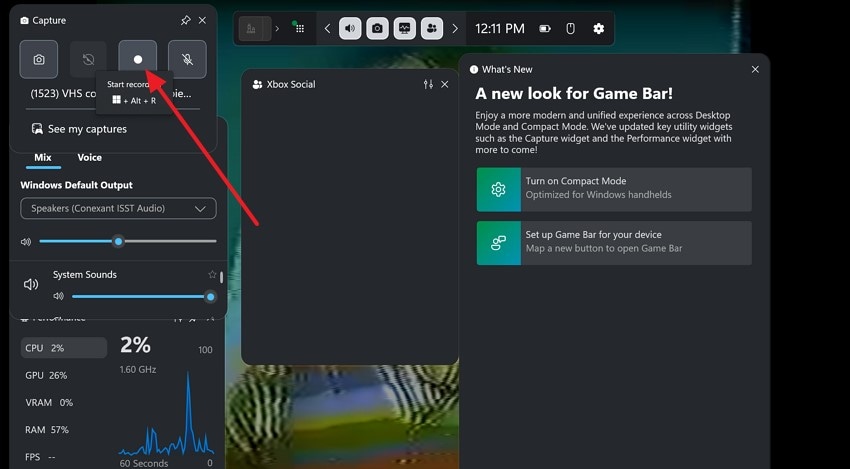
Task: Toggle the Performance widget monitor button on toolbar
Action: (404, 29)
